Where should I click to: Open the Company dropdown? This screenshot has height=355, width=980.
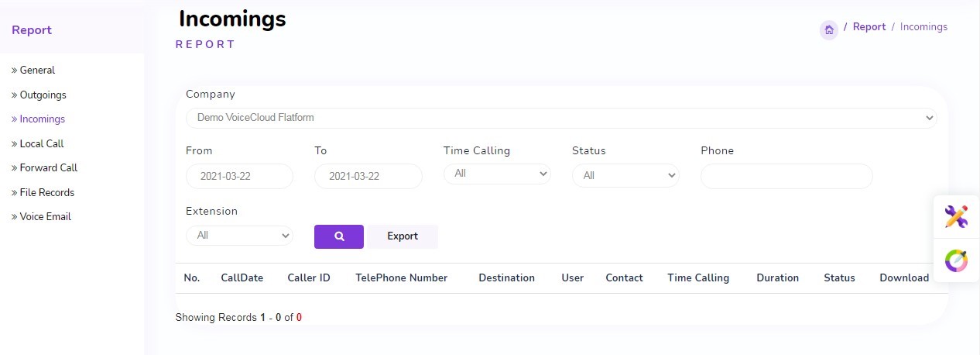coord(560,118)
